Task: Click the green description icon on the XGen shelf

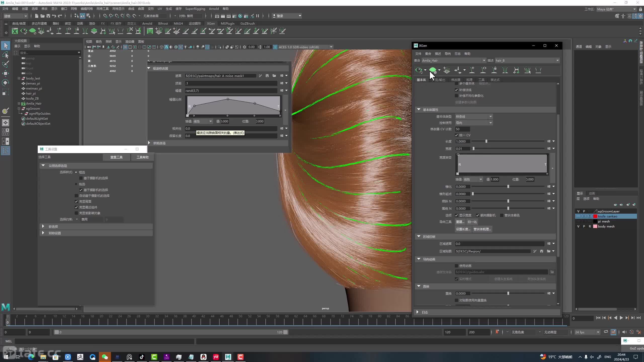Action: (32, 31)
